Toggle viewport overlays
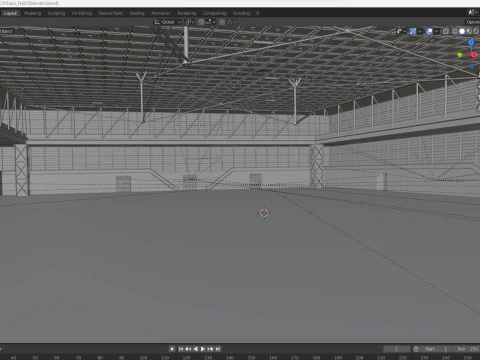This screenshot has width=480, height=360. click(x=429, y=31)
